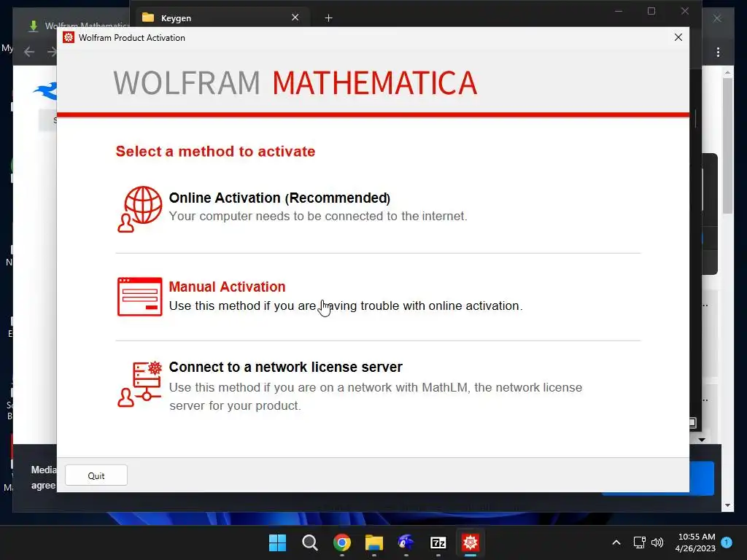
Task: Click the Manual Activation form icon
Action: tap(139, 297)
